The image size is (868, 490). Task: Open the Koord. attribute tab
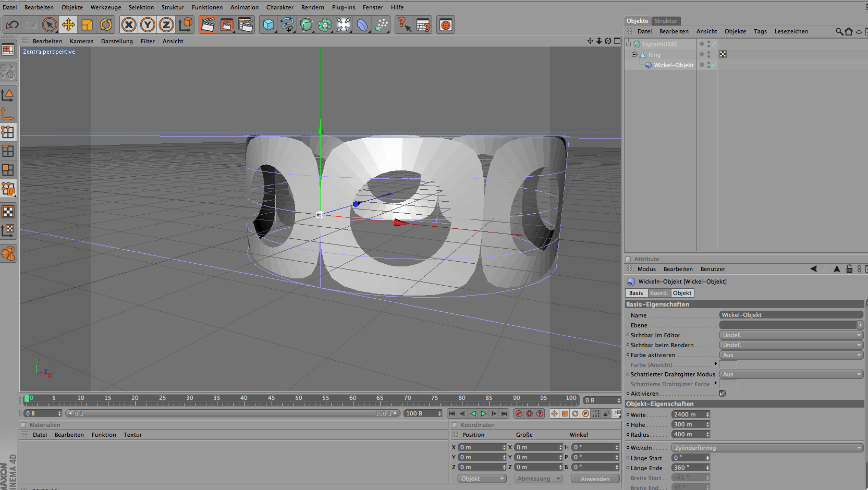pos(659,293)
